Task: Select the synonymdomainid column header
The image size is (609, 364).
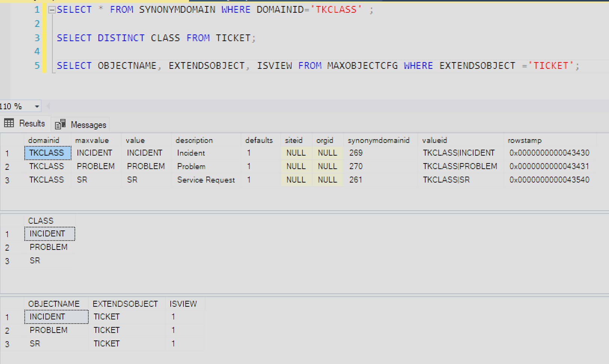Action: point(378,140)
